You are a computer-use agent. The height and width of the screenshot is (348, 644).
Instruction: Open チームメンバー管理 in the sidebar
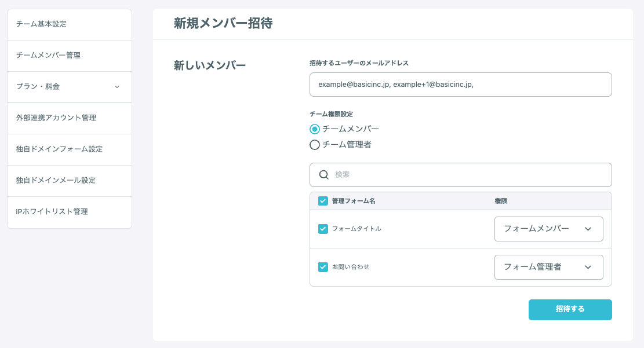click(x=70, y=56)
